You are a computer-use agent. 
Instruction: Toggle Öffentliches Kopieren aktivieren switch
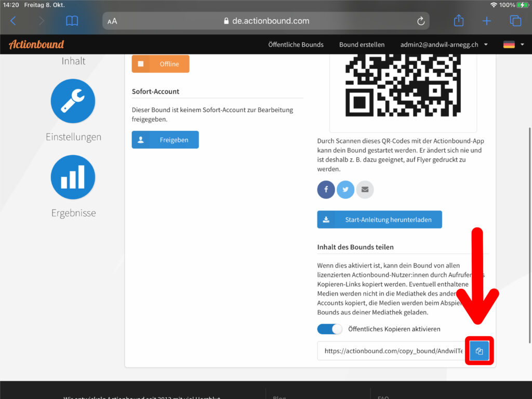coord(330,329)
